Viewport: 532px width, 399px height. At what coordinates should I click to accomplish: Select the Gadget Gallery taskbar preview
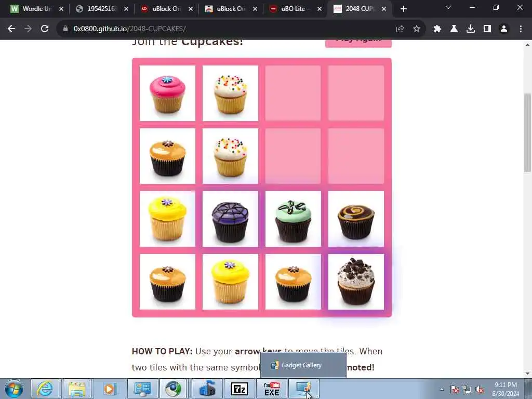tap(303, 365)
